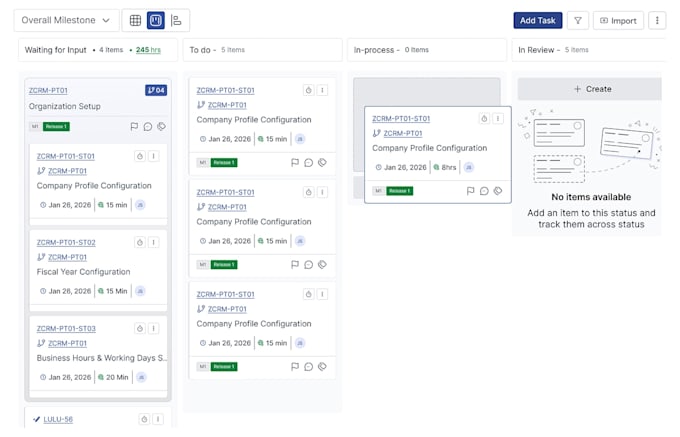
Task: Open kebab menu on ZCRM-PT01-ST03 card
Action: click(154, 329)
